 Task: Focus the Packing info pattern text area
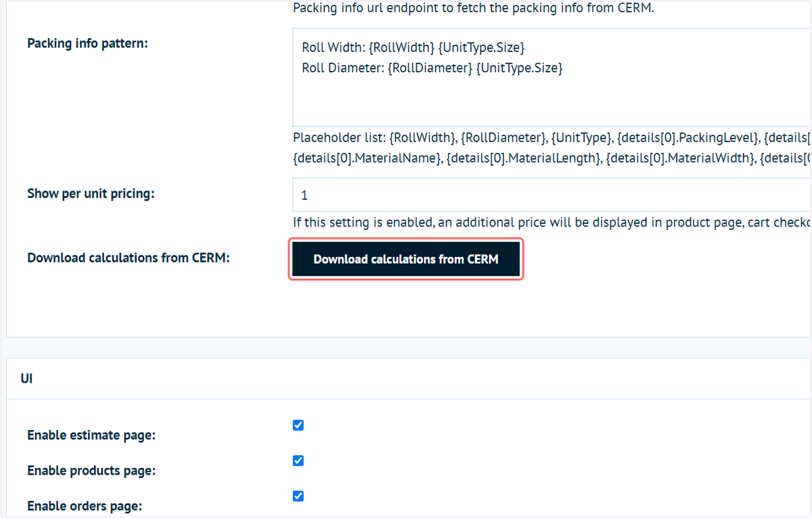coord(552,77)
